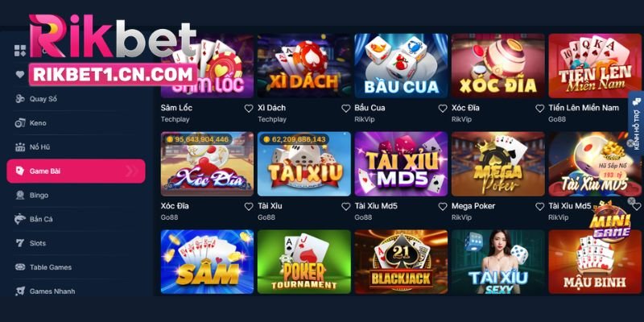Viewport: 644px width, 322px height.
Task: Click the Nổ Hũ jackpot icon
Action: (20, 147)
